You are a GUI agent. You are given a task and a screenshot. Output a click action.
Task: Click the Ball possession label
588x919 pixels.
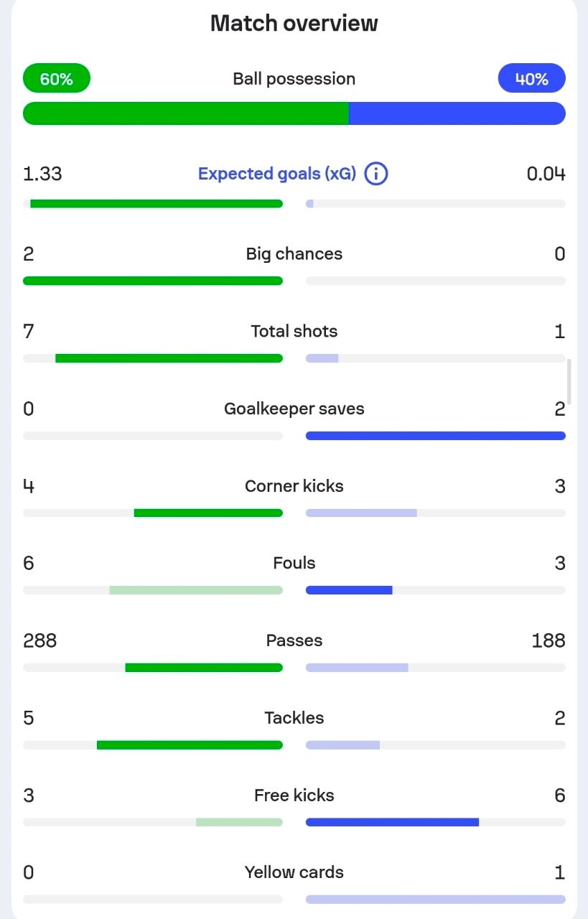[294, 79]
